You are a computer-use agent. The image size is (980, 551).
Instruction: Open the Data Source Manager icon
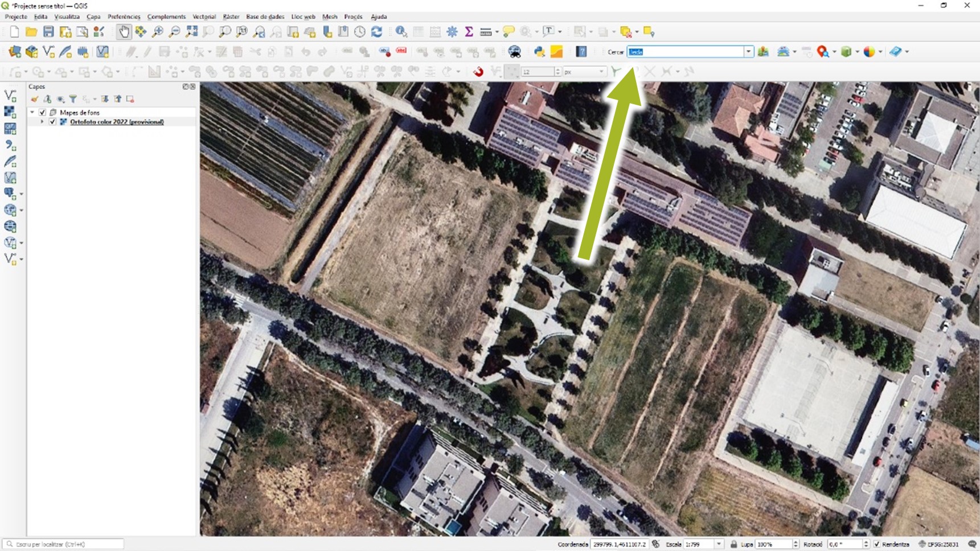15,52
